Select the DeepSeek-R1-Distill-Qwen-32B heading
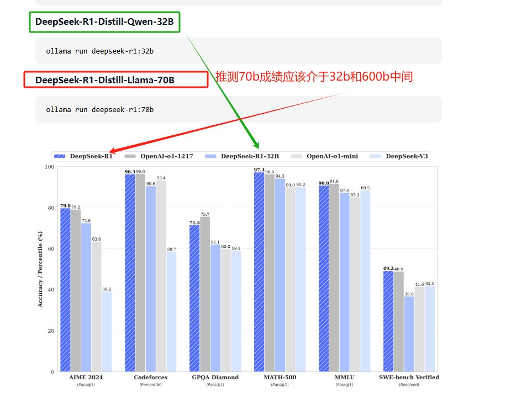The height and width of the screenshot is (404, 532). click(104, 22)
